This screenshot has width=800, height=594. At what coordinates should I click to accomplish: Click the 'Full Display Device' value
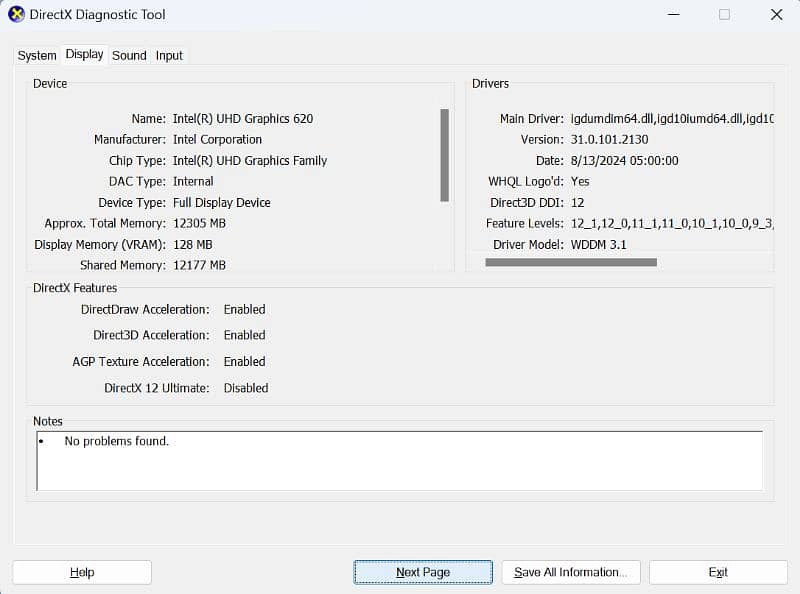(221, 203)
